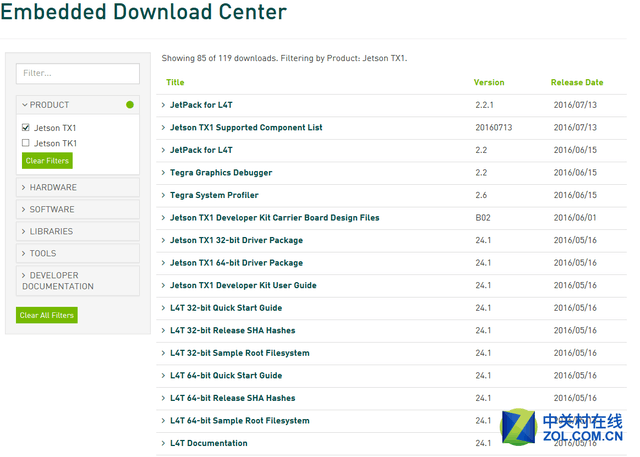Screen dimensions: 640x457
Task: Click release date 2016/06/01
Action: (575, 218)
